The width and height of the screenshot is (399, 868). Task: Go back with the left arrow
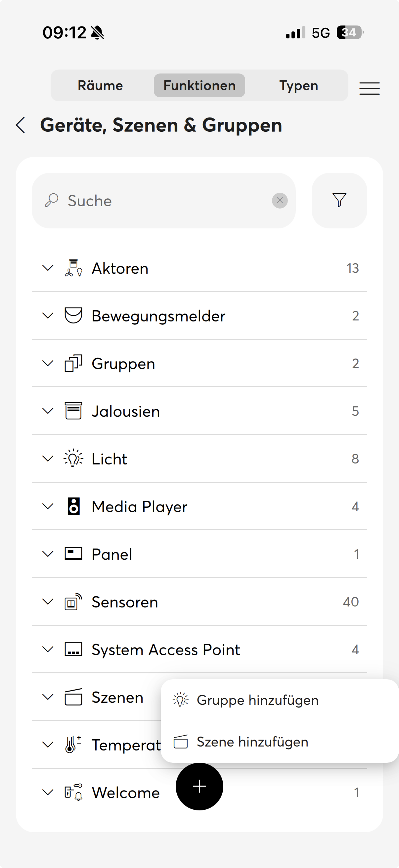pyautogui.click(x=21, y=125)
